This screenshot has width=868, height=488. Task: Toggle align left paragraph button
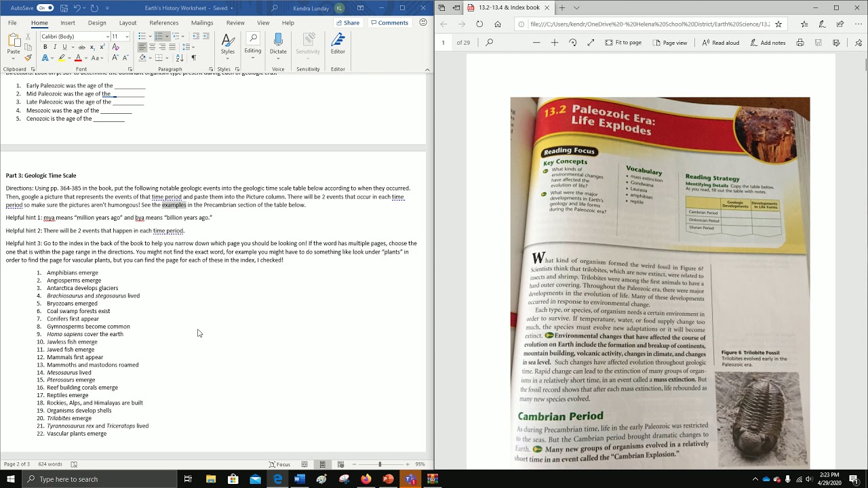(142, 47)
